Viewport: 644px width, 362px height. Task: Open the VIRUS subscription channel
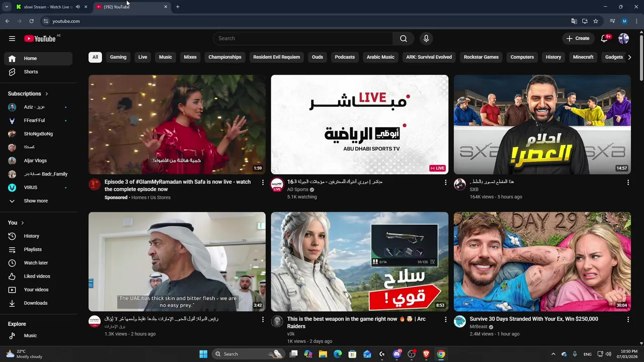(x=38, y=188)
